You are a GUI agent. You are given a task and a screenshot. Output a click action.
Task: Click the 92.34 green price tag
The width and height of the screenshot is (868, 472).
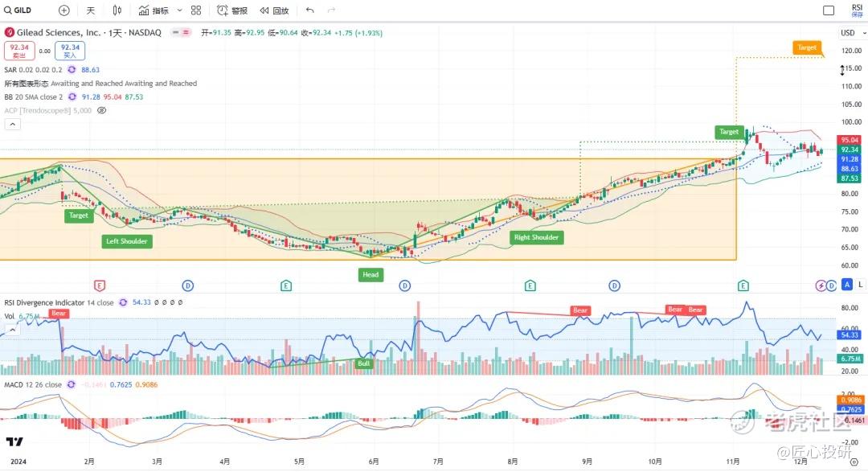(x=850, y=150)
